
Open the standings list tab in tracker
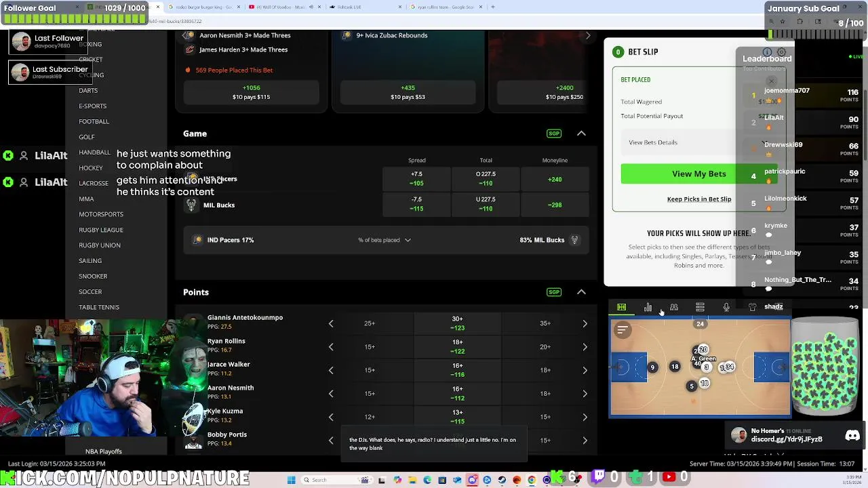pos(700,307)
